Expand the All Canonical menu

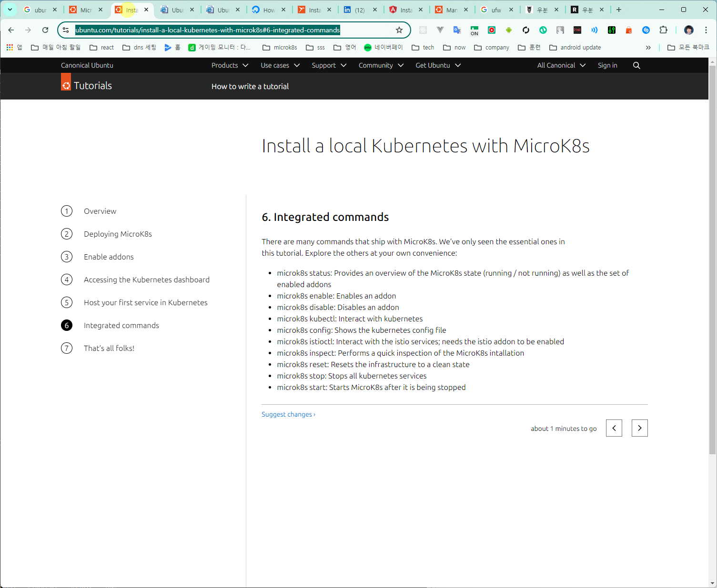click(561, 65)
